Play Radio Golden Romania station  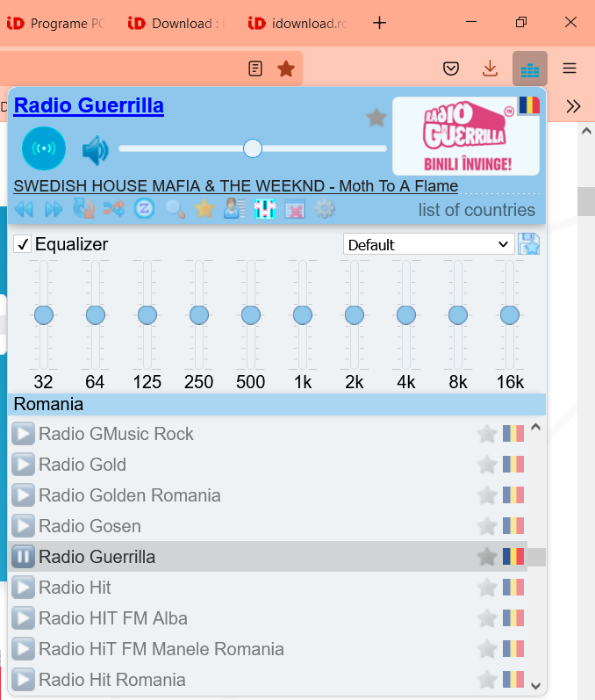click(23, 495)
